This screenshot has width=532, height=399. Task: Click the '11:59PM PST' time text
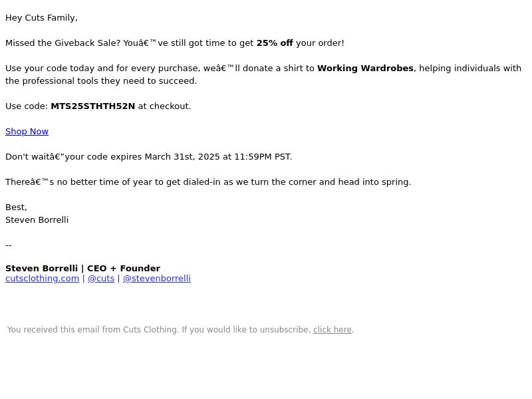point(263,157)
